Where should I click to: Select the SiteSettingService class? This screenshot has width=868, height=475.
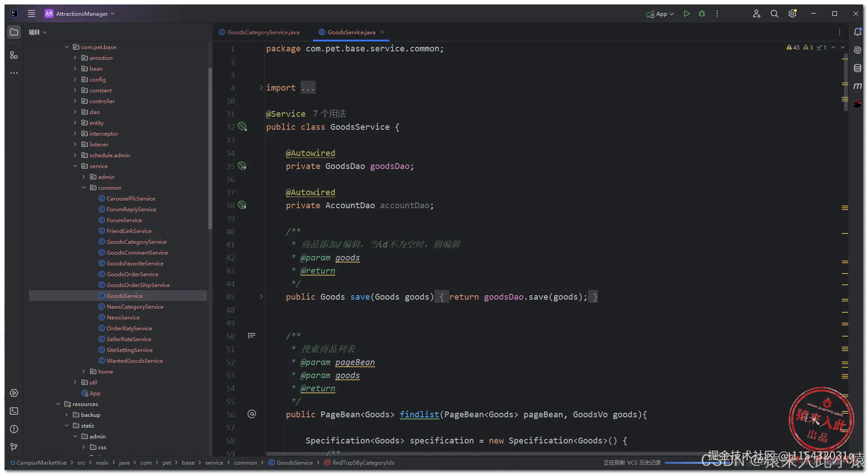129,350
